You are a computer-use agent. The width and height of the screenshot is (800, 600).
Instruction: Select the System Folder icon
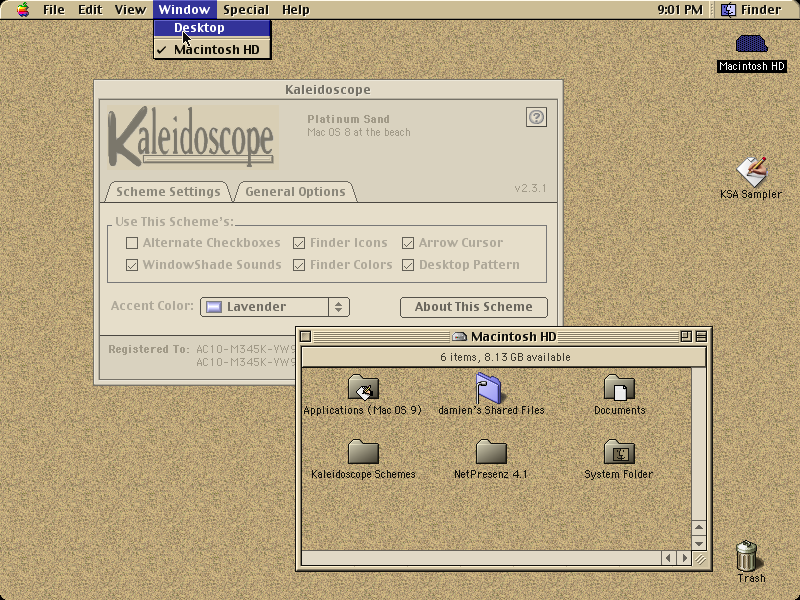[x=619, y=452]
